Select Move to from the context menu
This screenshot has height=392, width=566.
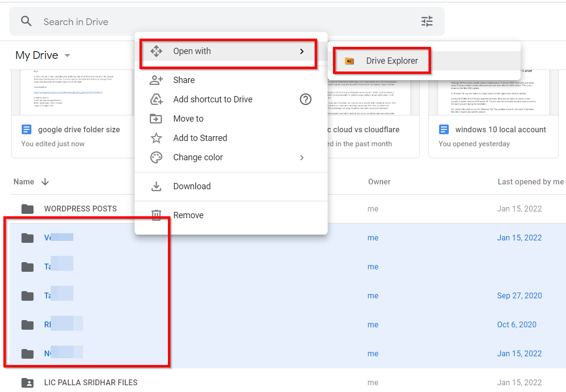pos(188,118)
